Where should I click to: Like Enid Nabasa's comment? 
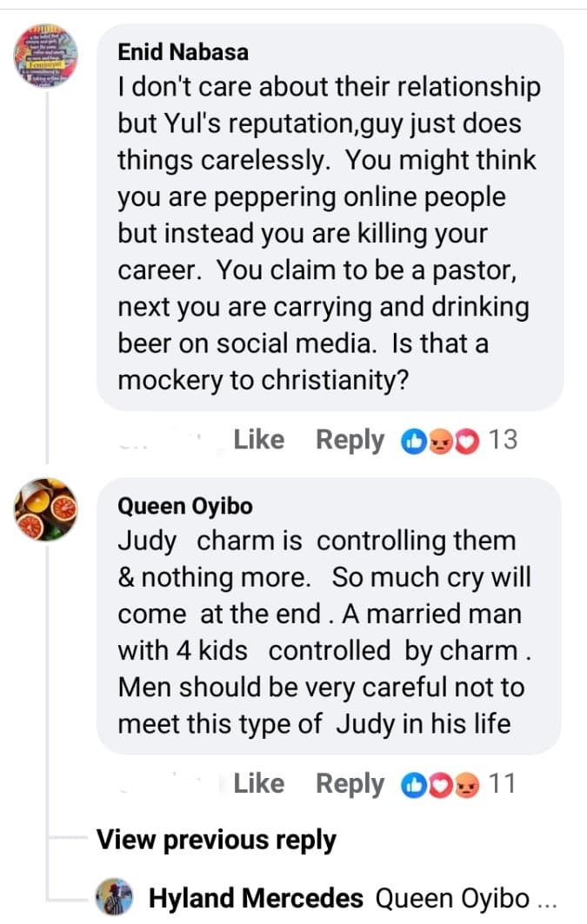(x=258, y=440)
